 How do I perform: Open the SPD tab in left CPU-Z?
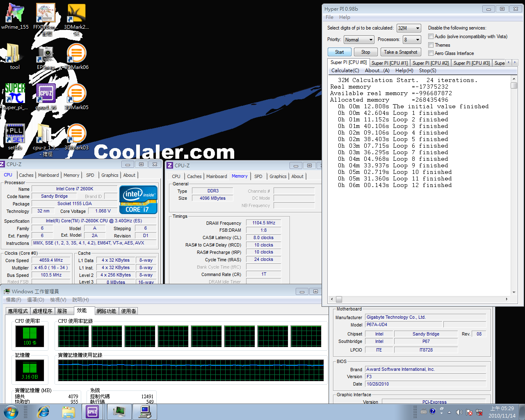click(90, 175)
